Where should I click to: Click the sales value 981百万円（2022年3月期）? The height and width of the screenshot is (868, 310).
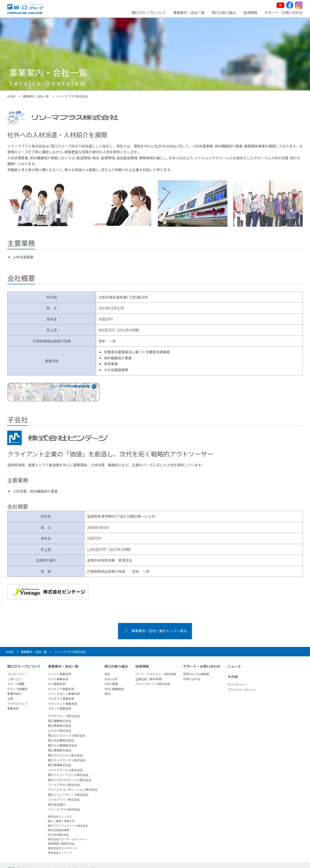pos(120,330)
